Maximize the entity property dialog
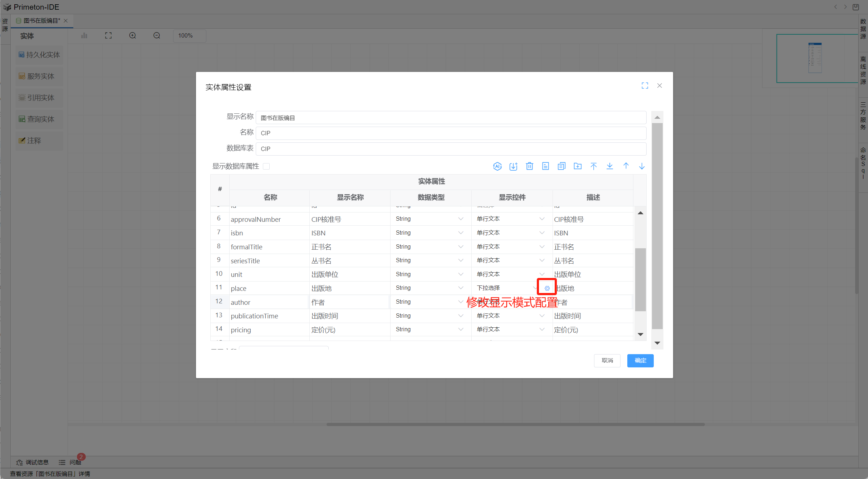The image size is (868, 479). tap(644, 85)
